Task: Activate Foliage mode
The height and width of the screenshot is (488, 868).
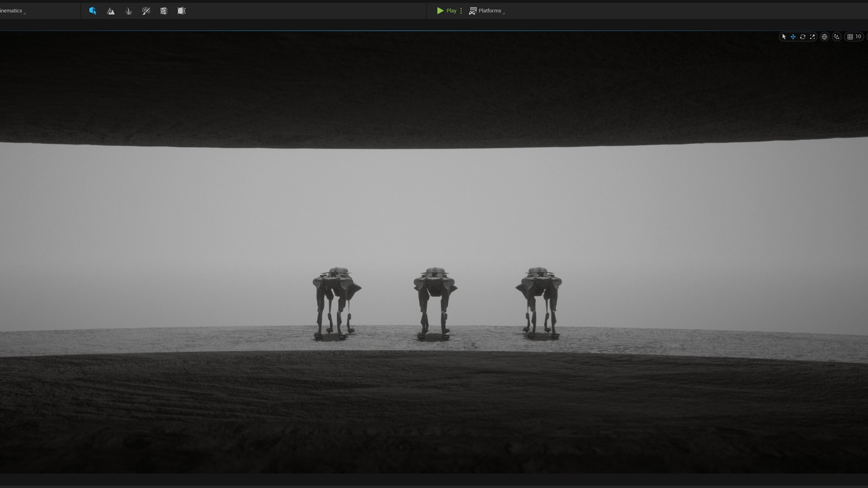Action: coord(128,11)
